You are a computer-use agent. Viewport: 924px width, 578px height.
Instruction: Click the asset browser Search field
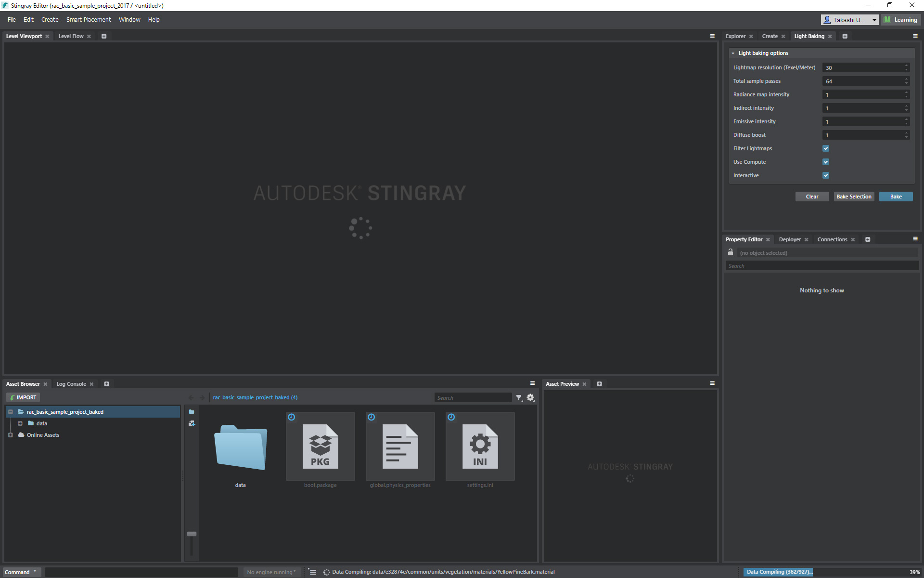474,398
